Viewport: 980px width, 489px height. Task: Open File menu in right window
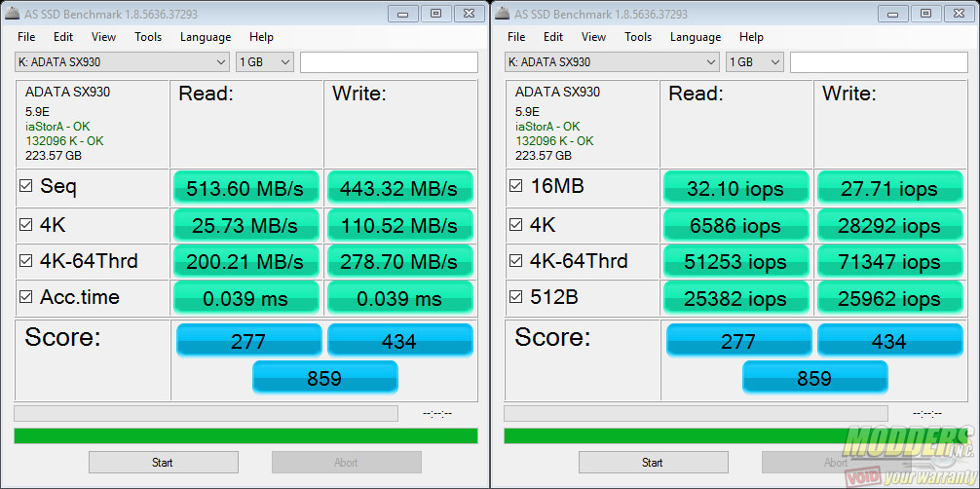click(516, 37)
